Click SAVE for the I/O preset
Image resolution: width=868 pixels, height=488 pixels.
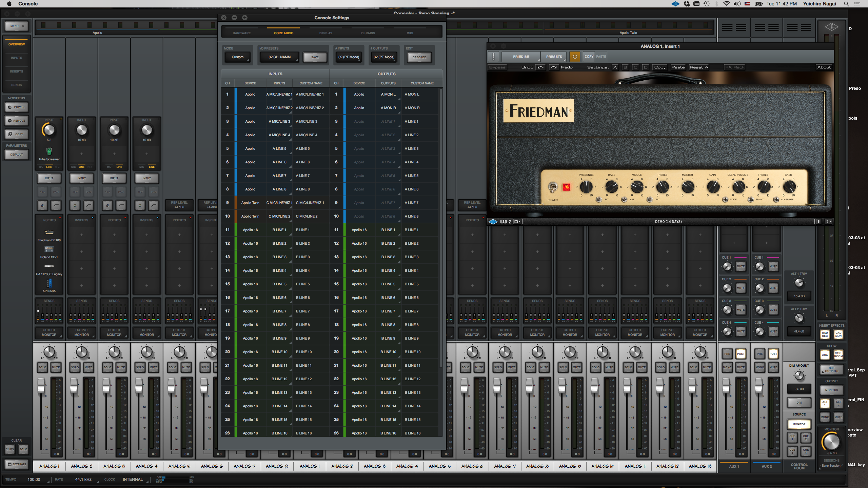315,57
